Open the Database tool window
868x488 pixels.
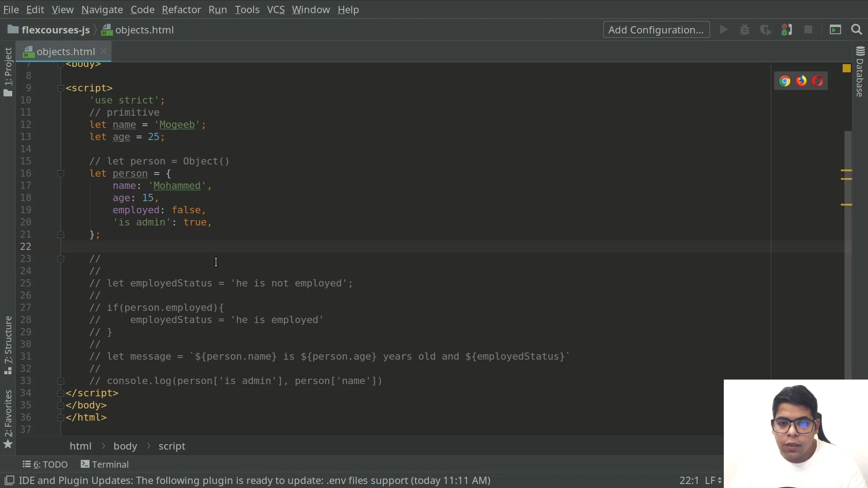click(x=860, y=72)
